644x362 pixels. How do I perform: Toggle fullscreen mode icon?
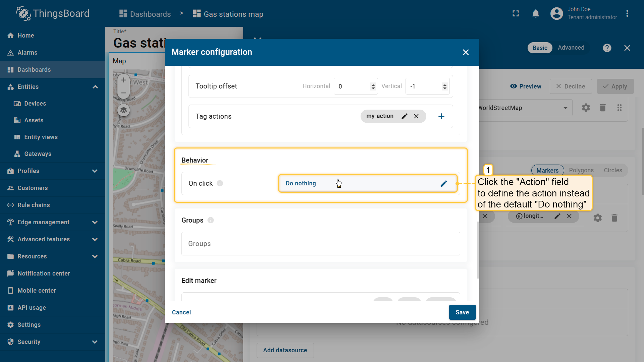click(516, 14)
